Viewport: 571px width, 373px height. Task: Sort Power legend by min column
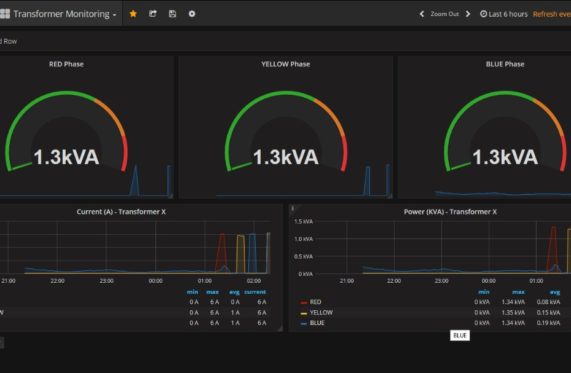[484, 292]
